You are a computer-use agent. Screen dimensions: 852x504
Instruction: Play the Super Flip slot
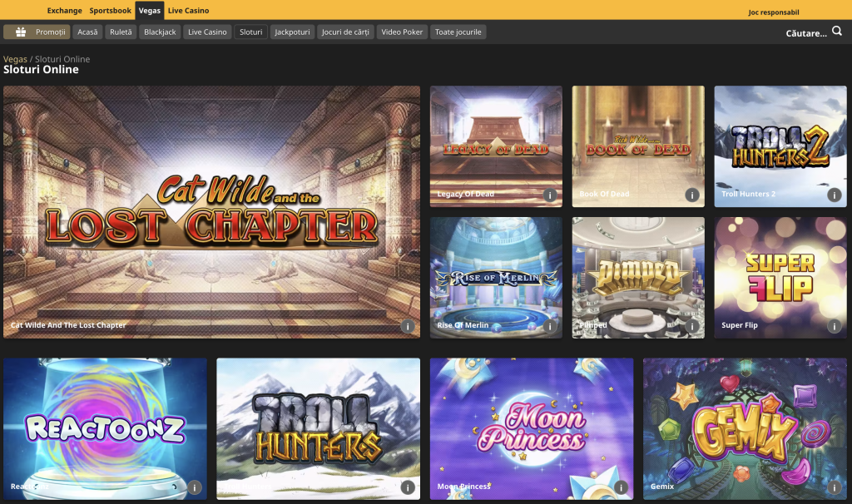point(780,278)
